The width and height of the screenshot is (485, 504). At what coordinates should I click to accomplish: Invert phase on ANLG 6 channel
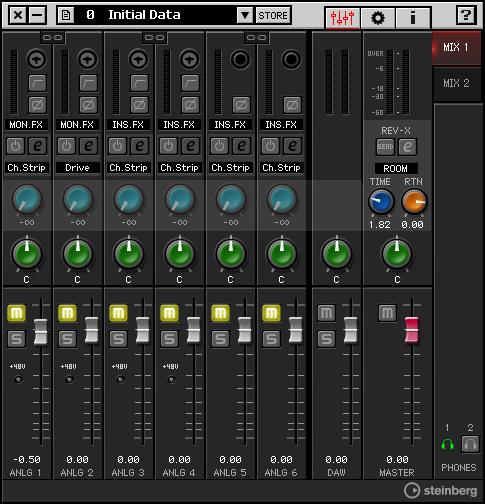tap(292, 105)
